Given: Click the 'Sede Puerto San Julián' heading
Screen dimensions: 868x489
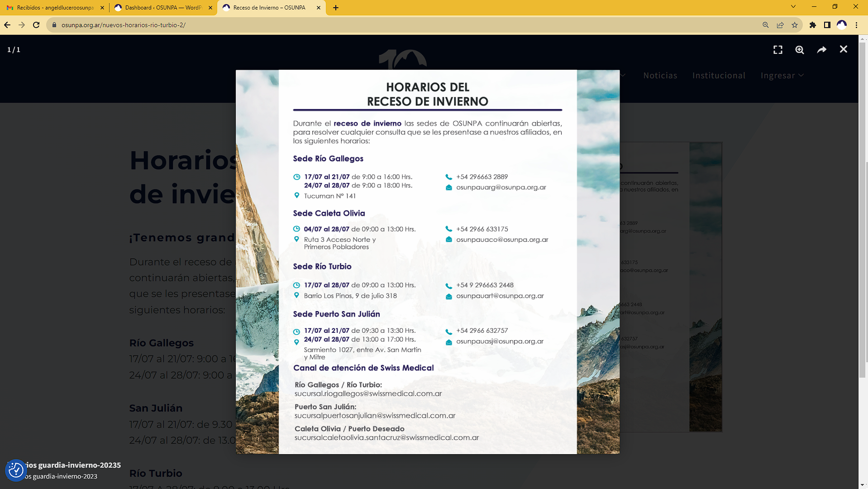Looking at the screenshot, I should click(337, 314).
